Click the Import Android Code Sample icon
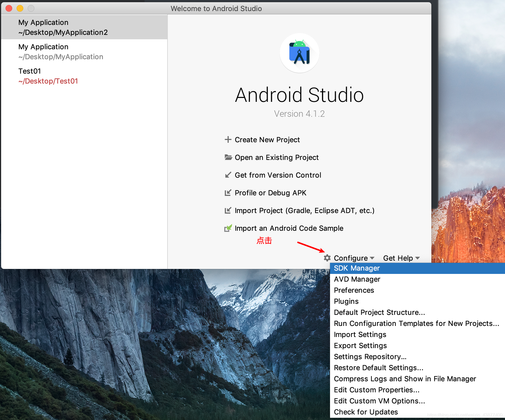505x420 pixels. click(x=228, y=228)
